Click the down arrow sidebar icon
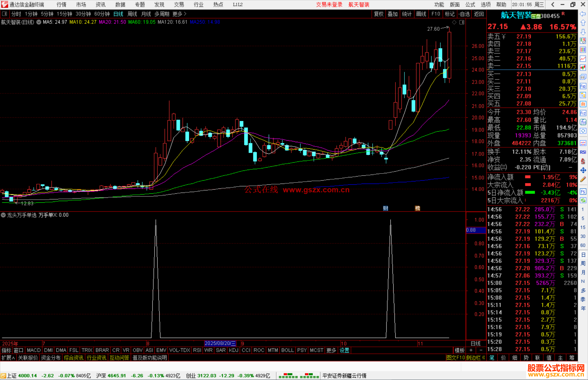588x380 pixels. click(x=583, y=32)
